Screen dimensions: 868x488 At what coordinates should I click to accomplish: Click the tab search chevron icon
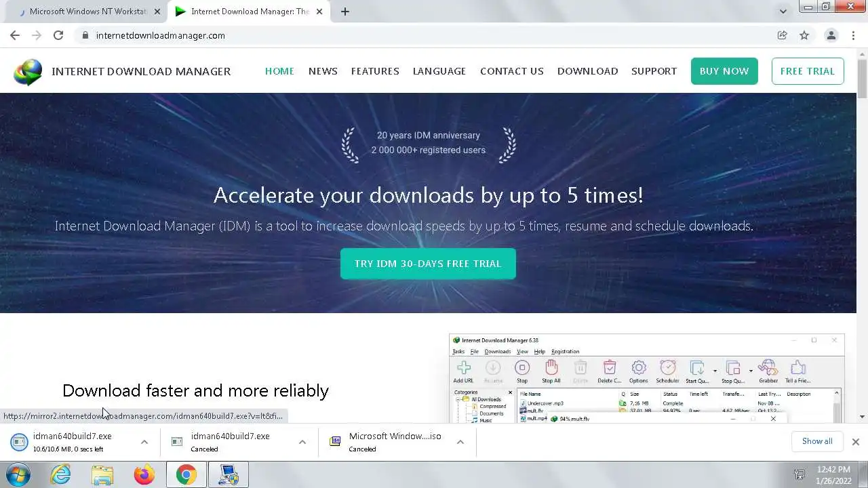[x=783, y=12]
